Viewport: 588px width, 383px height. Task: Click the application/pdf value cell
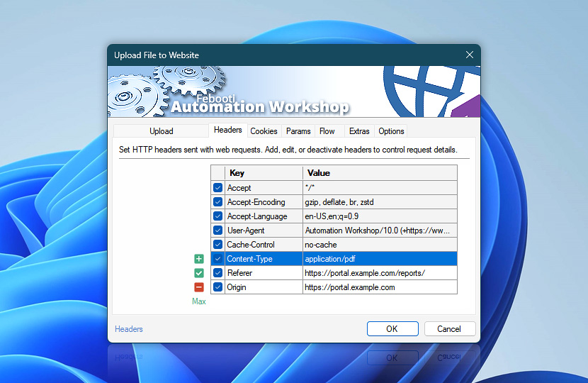(380, 259)
